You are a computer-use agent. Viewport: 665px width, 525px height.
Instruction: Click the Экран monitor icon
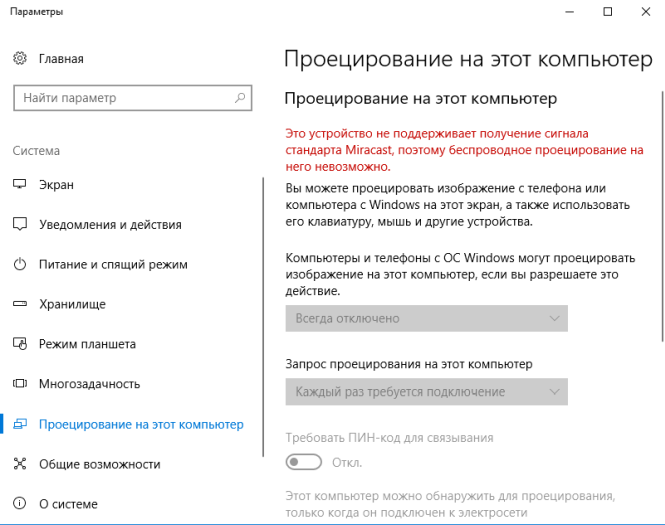coord(20,185)
